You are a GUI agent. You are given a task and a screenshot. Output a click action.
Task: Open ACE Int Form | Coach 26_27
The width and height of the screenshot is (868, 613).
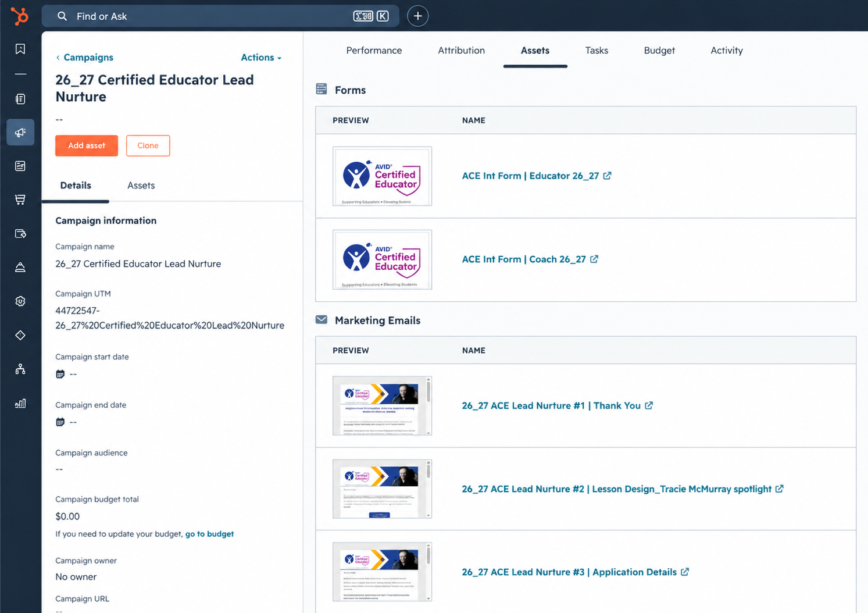coord(524,259)
